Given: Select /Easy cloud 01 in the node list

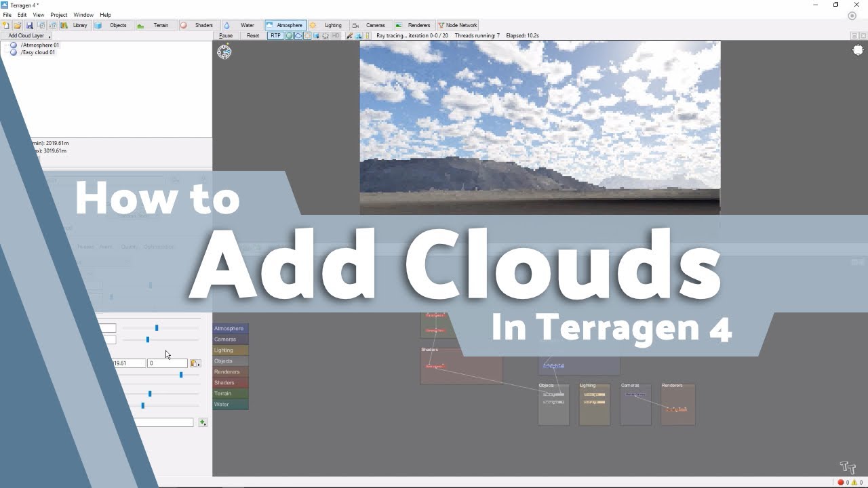Looking at the screenshot, I should [37, 52].
